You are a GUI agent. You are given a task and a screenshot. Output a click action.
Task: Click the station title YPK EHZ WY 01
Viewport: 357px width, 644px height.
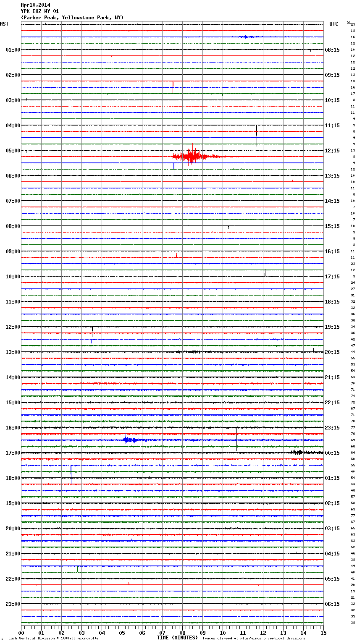tap(40, 11)
